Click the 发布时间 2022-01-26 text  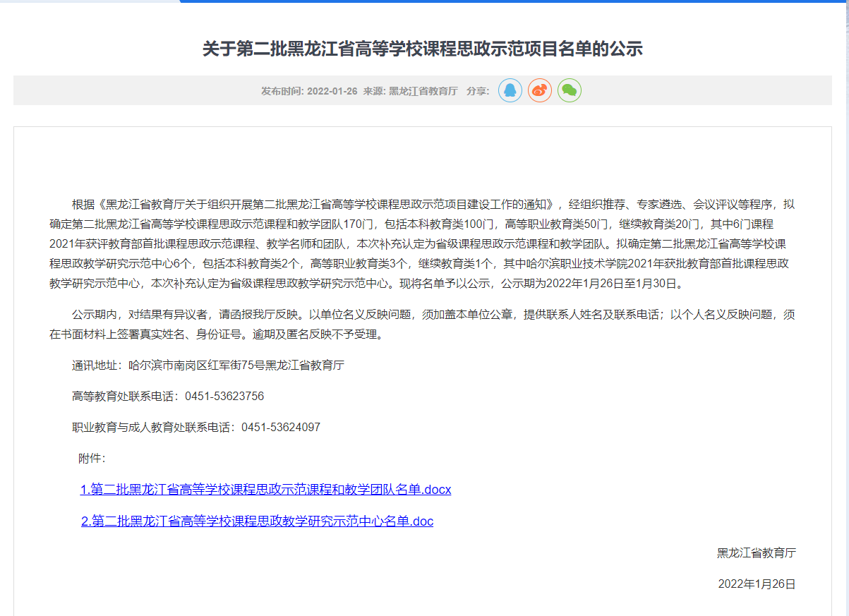click(x=309, y=91)
